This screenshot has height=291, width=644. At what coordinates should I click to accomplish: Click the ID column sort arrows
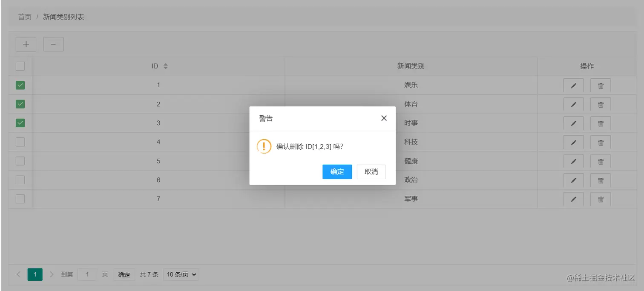(x=166, y=66)
